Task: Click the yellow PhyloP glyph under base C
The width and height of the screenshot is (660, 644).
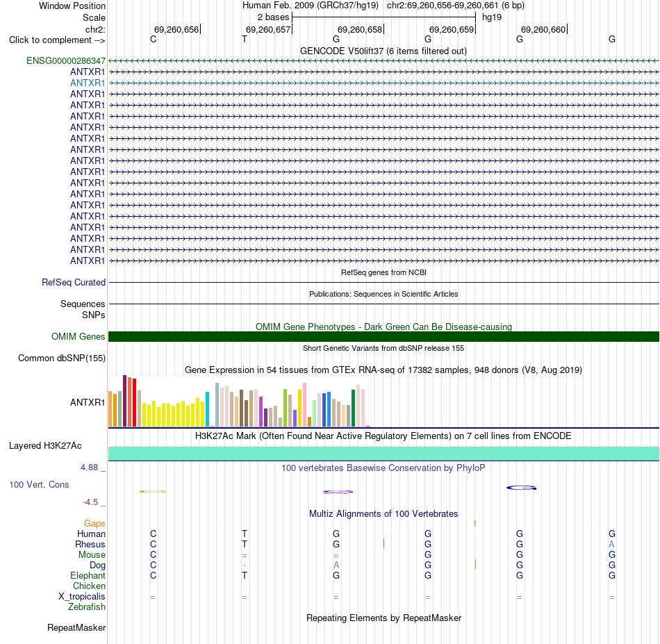Action: 153,491
